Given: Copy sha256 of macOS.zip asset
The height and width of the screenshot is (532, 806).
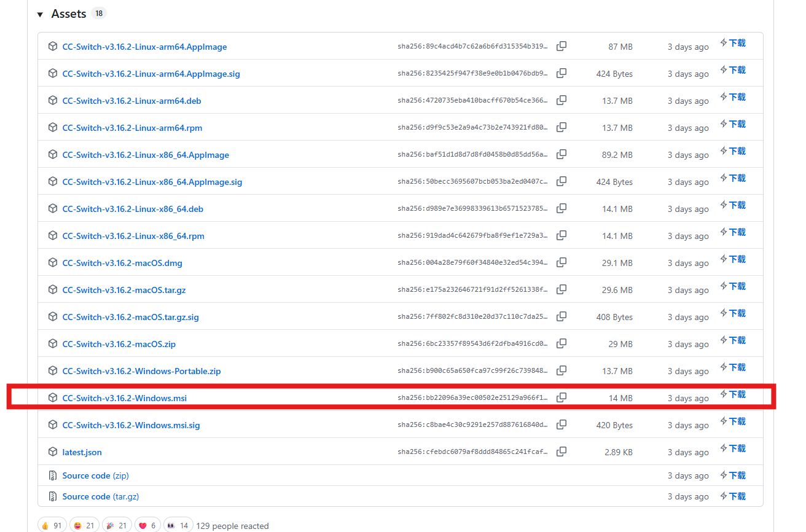Looking at the screenshot, I should 561,344.
